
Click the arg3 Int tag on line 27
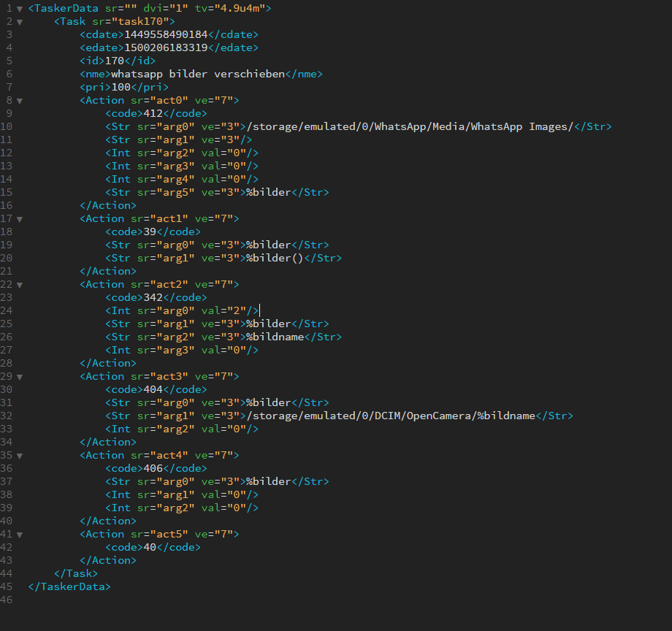click(182, 350)
